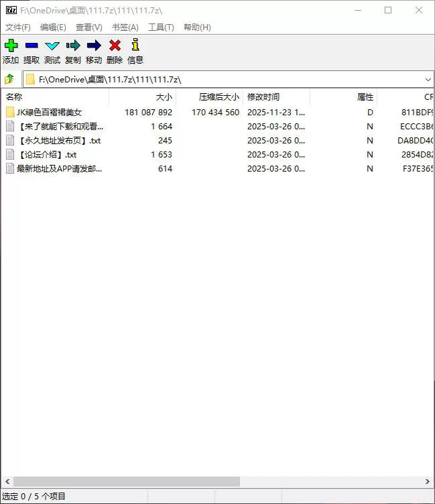Click the size value 245
435x504 pixels.
pyautogui.click(x=166, y=141)
